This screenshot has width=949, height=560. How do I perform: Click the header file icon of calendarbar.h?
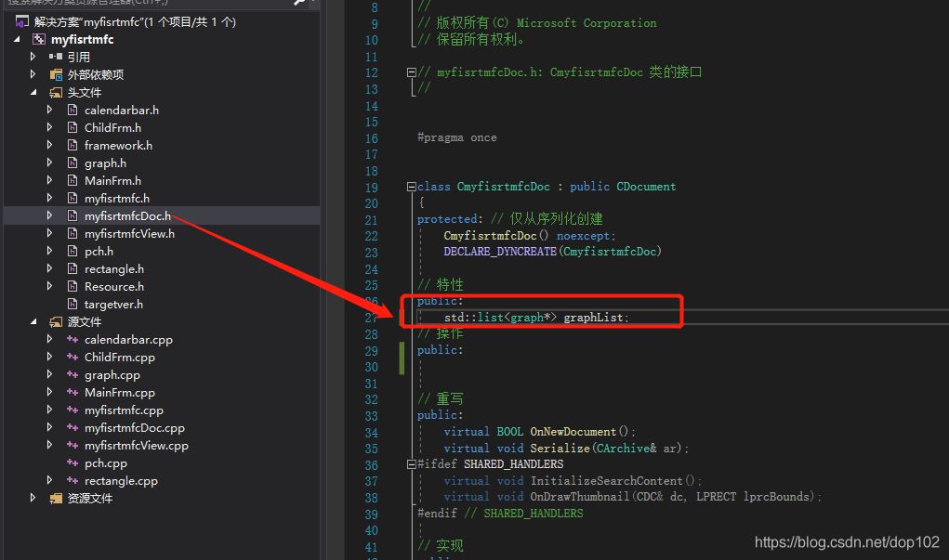(x=72, y=111)
